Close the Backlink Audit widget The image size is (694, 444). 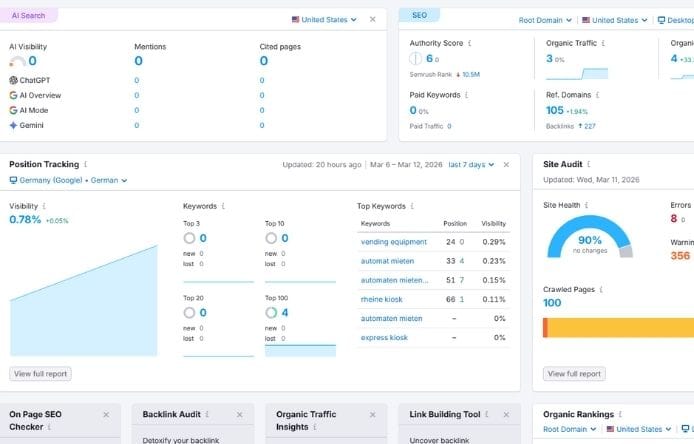[x=239, y=414]
